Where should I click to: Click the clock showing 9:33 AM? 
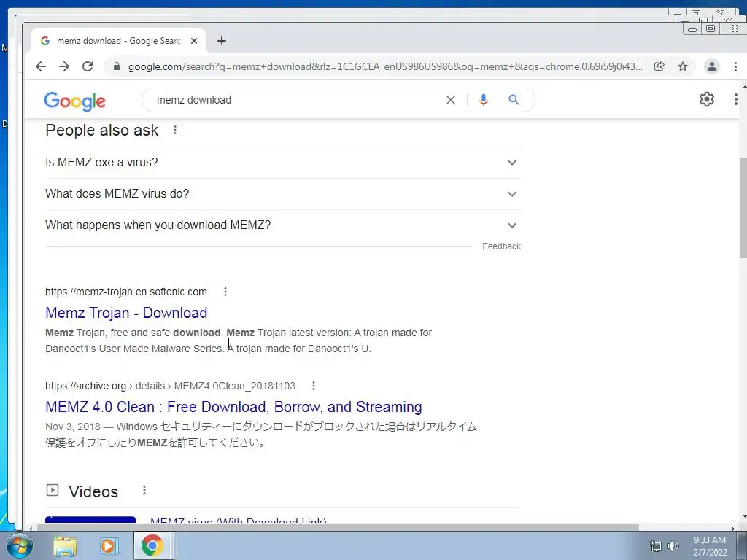tap(709, 540)
